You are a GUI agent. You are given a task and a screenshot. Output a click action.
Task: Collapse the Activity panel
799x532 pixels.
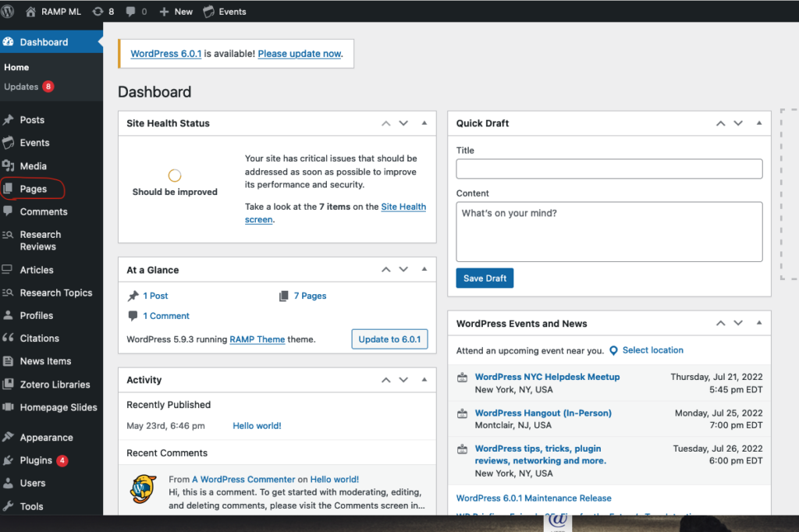point(424,379)
